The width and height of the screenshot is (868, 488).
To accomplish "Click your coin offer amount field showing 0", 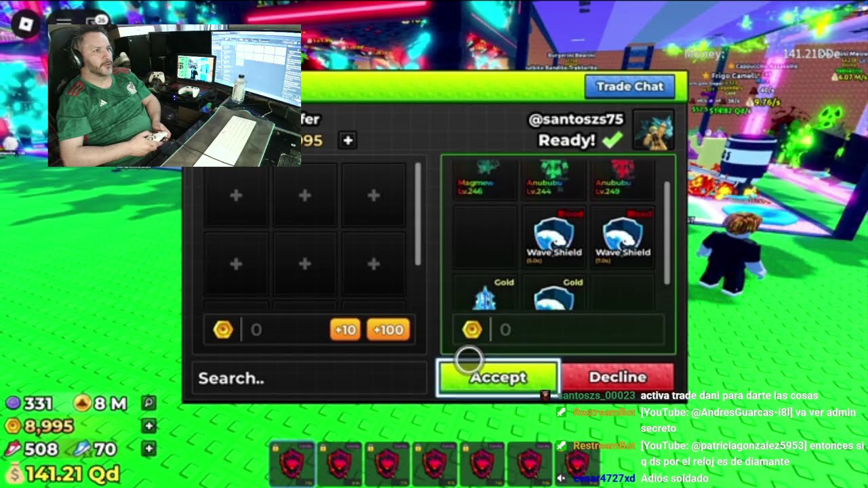I will (x=285, y=330).
